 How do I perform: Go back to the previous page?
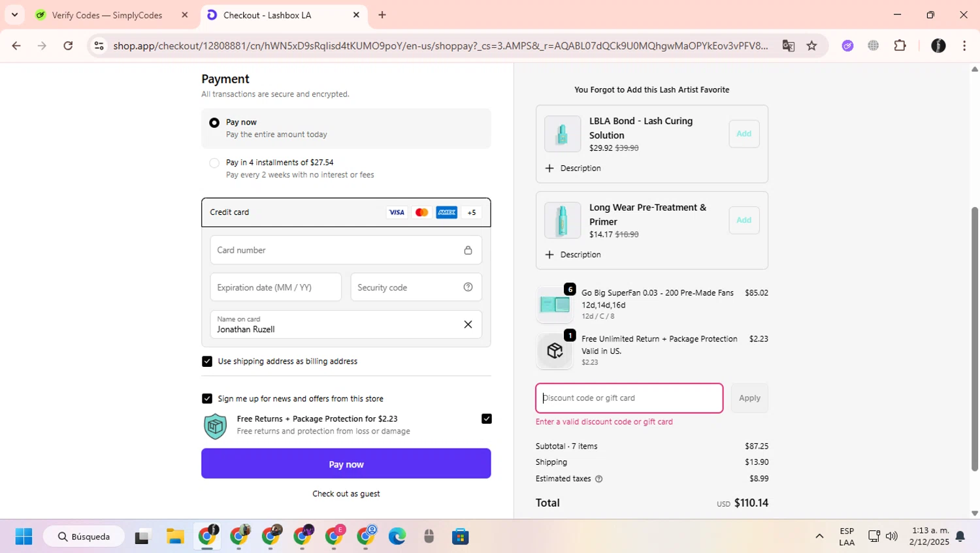16,46
